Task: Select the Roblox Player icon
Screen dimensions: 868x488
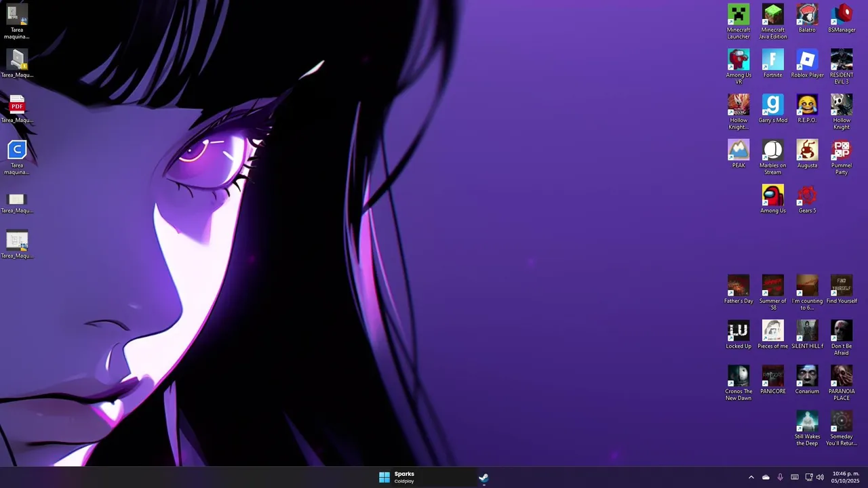Action: tap(807, 64)
